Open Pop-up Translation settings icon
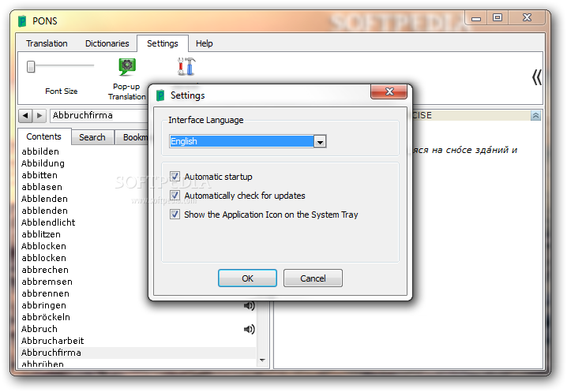This screenshot has width=567, height=392. 127,66
